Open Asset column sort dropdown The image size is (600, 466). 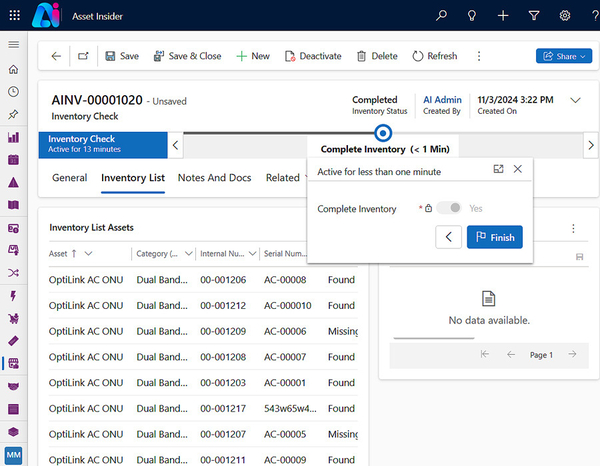(x=88, y=253)
